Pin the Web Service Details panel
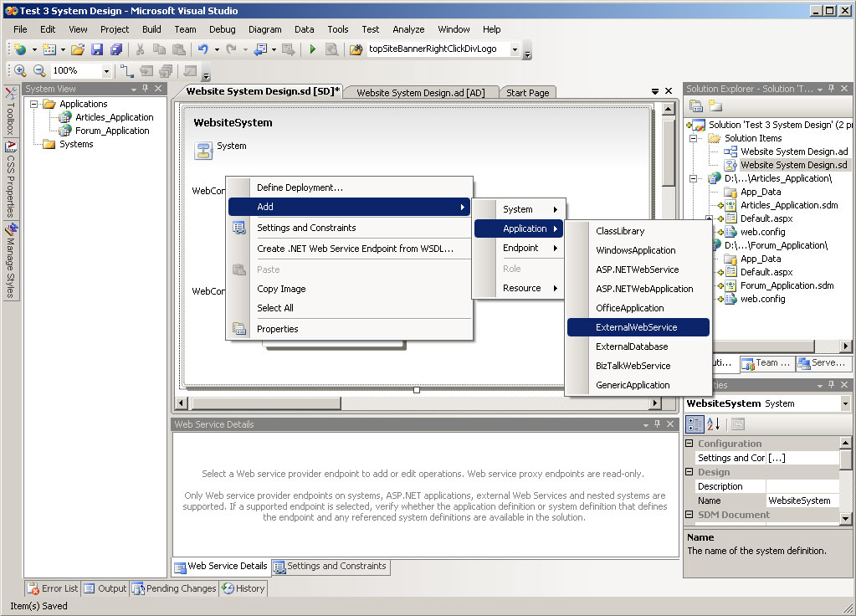 (658, 424)
